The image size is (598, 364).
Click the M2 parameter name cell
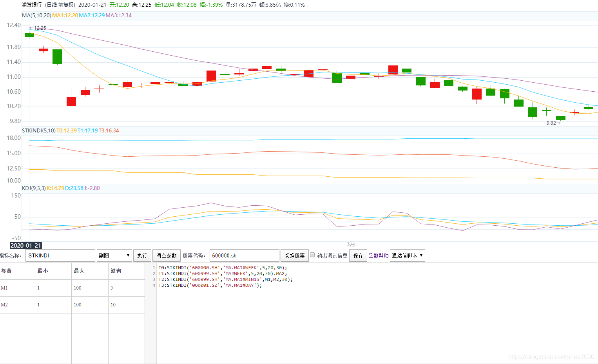click(x=17, y=305)
